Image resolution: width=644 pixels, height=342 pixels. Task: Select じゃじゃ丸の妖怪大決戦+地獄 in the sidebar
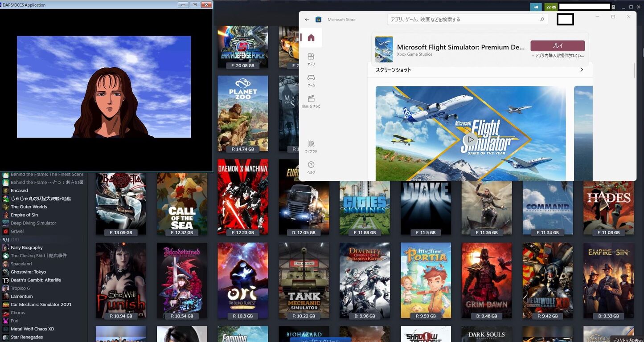tap(41, 199)
